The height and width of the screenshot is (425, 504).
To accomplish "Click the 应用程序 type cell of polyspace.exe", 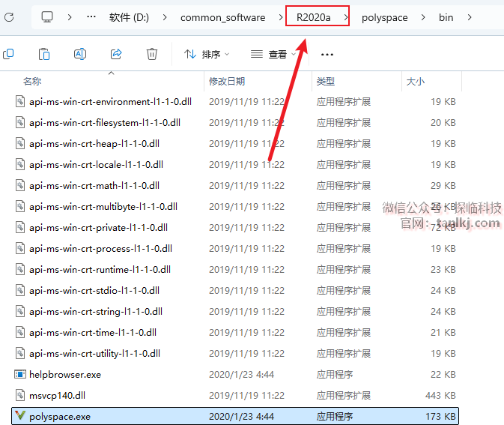I will [x=335, y=417].
